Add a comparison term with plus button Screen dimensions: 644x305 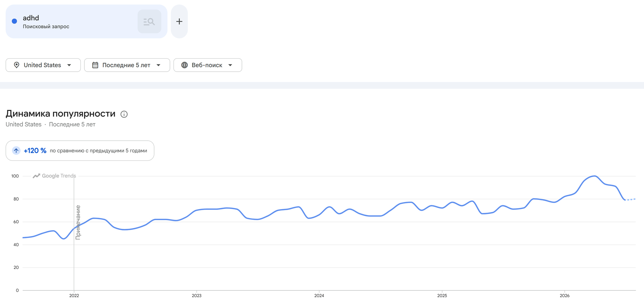pos(179,21)
